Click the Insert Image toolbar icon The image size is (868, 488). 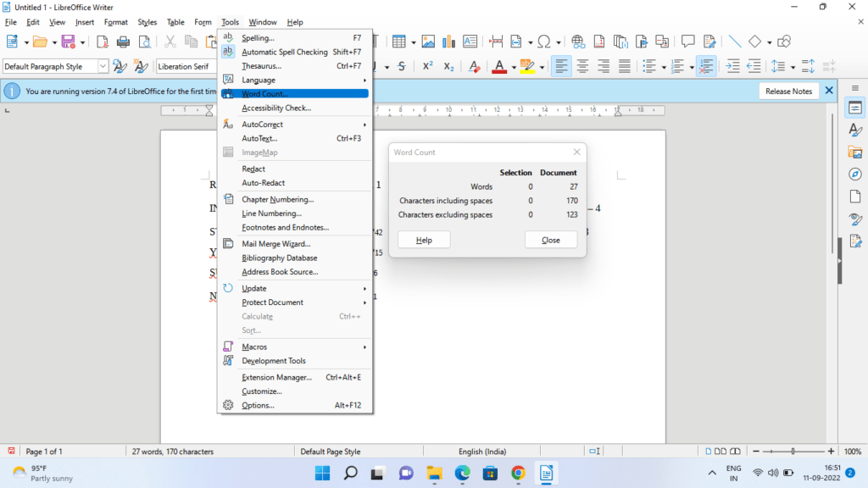428,42
